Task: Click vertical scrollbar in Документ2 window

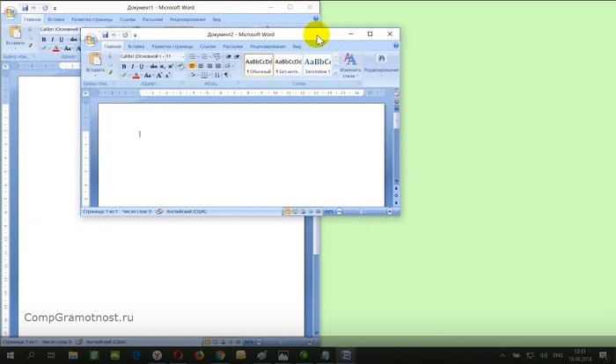Action: tap(396, 145)
